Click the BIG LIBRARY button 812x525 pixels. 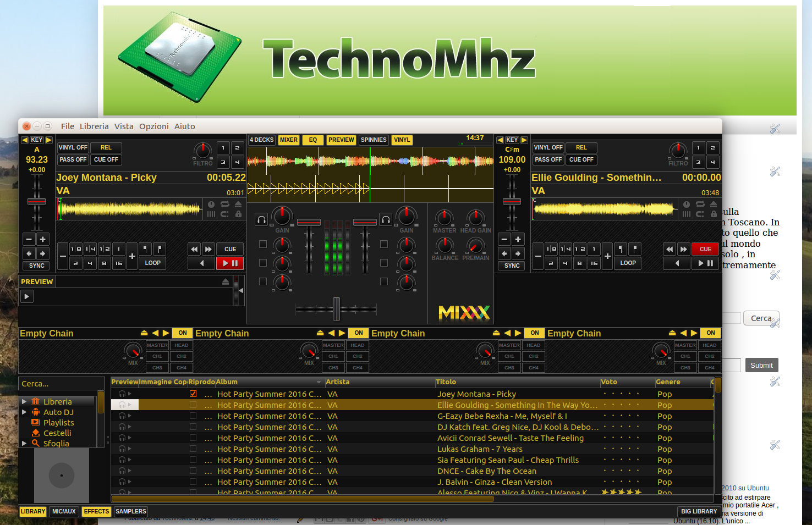[699, 511]
